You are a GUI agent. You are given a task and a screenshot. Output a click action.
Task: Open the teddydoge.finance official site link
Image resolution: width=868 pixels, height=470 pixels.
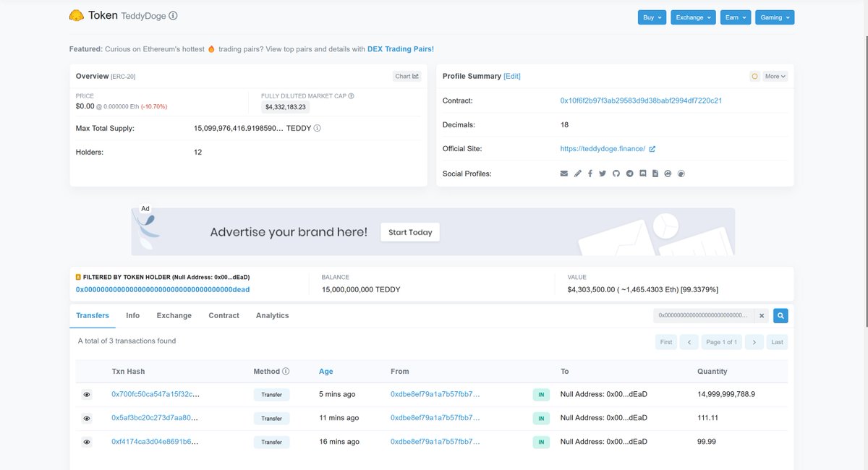[603, 149]
